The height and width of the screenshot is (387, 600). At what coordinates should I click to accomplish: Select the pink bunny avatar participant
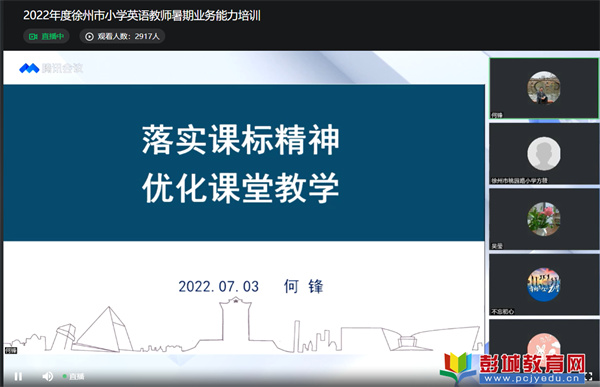[x=544, y=346]
